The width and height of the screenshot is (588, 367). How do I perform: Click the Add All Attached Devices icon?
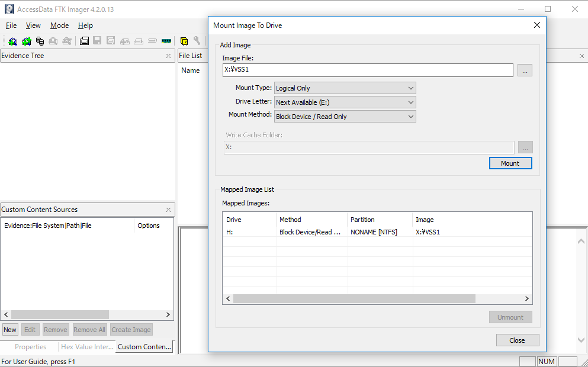pos(27,41)
